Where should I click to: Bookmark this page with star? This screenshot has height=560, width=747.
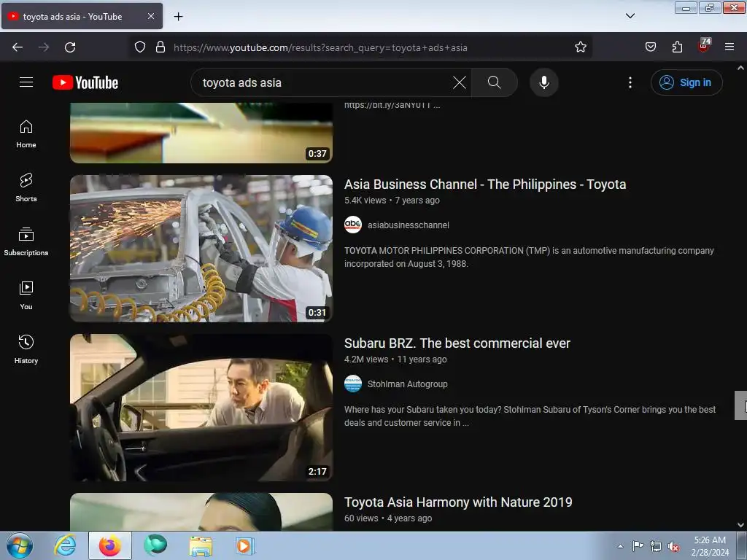tap(580, 47)
